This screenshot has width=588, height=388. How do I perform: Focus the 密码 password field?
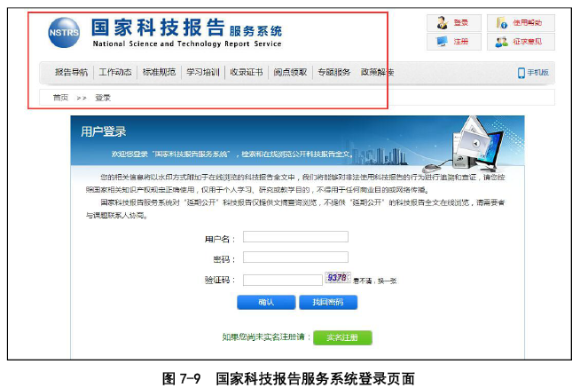click(x=295, y=258)
